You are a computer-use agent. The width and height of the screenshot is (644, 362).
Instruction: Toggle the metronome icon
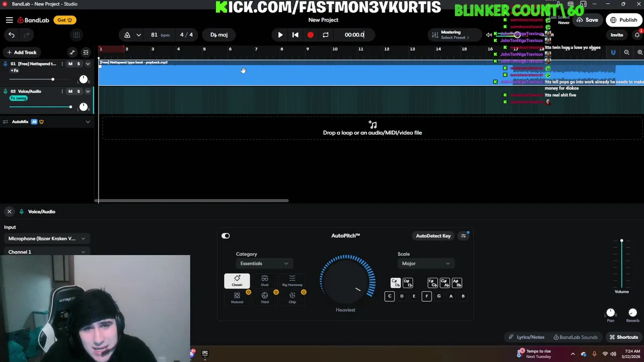(x=127, y=35)
